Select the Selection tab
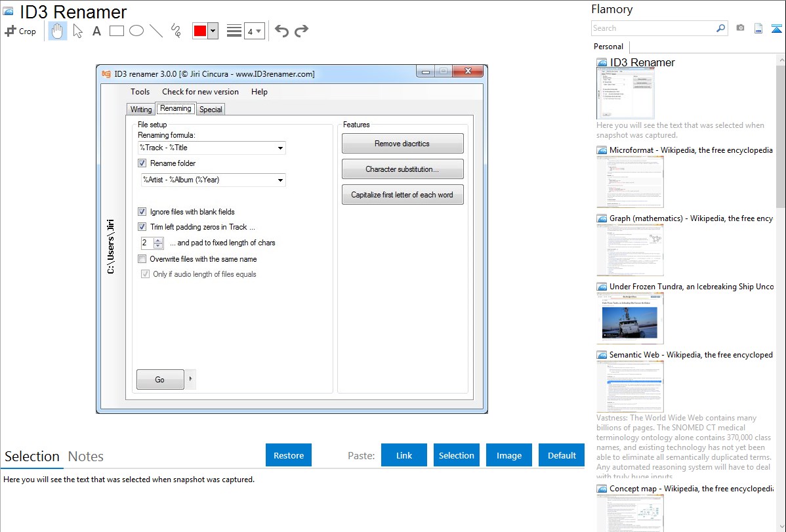This screenshot has width=786, height=532. 32,457
